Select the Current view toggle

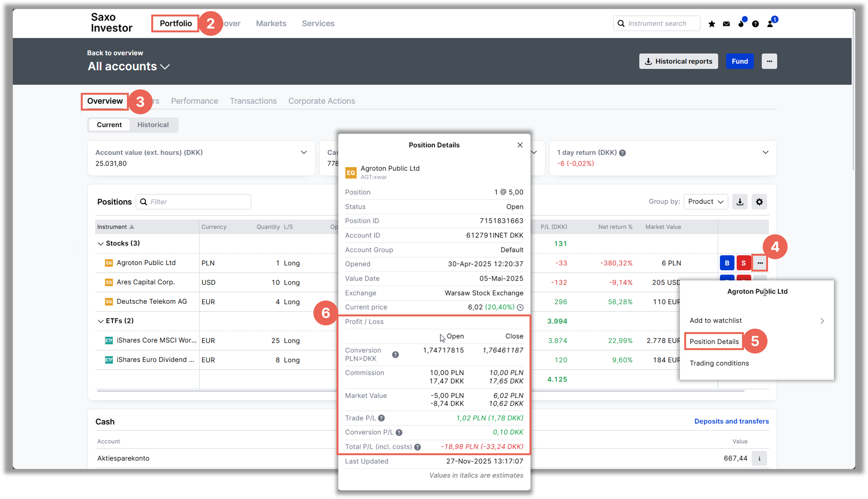(109, 125)
